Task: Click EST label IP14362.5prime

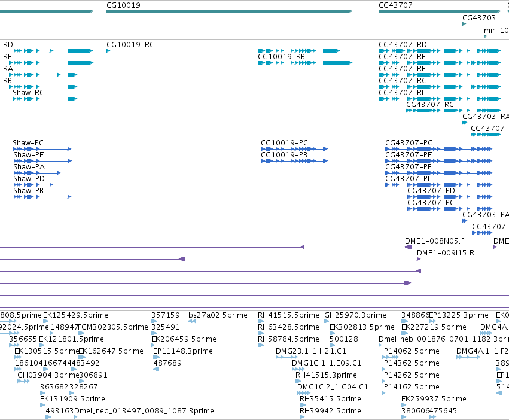Action: (411, 363)
